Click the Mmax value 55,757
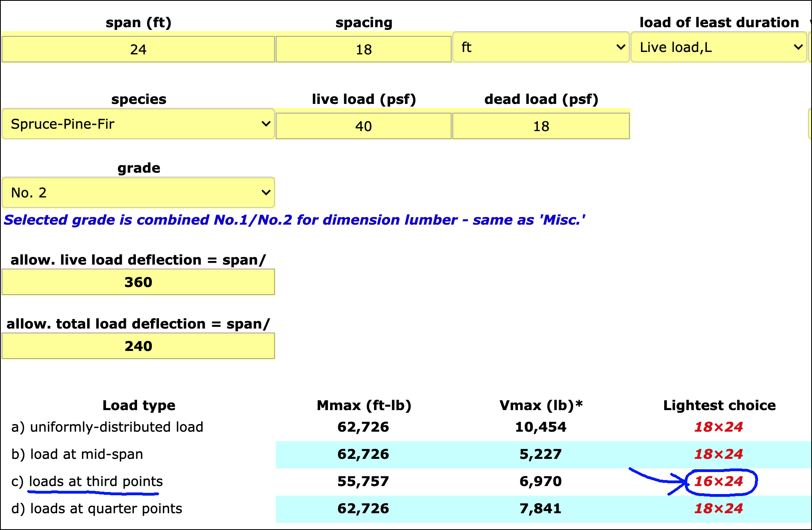The height and width of the screenshot is (530, 812). (x=363, y=481)
